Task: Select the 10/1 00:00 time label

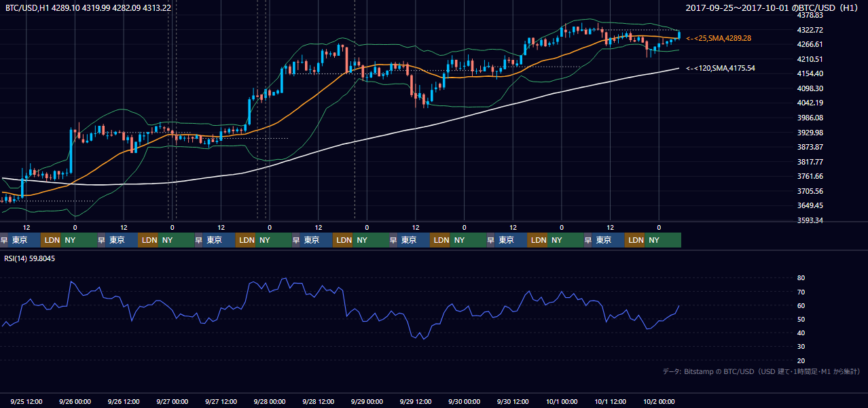Action: 562,401
